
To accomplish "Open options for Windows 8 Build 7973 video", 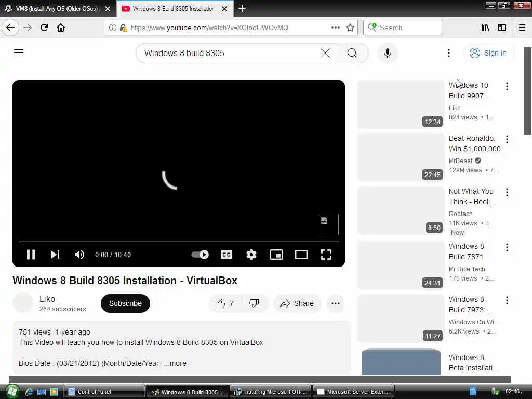I will point(507,300).
